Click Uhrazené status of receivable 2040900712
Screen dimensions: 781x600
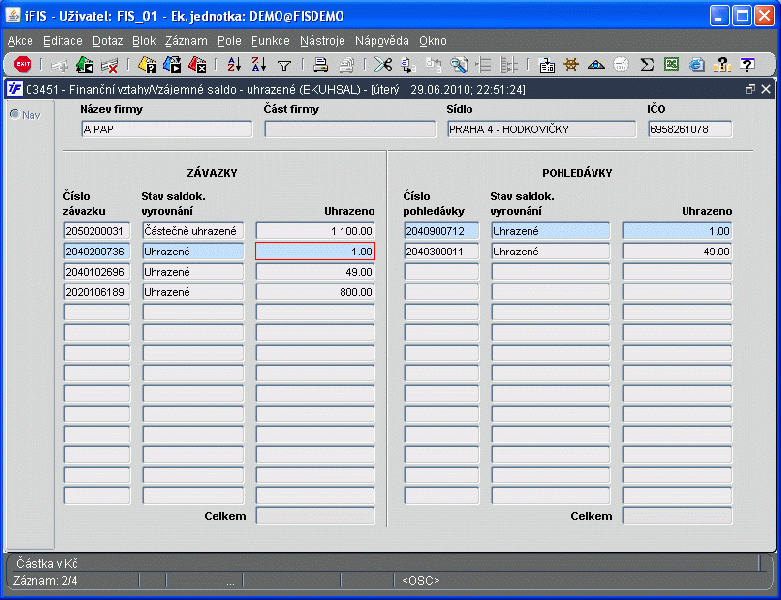pos(550,231)
